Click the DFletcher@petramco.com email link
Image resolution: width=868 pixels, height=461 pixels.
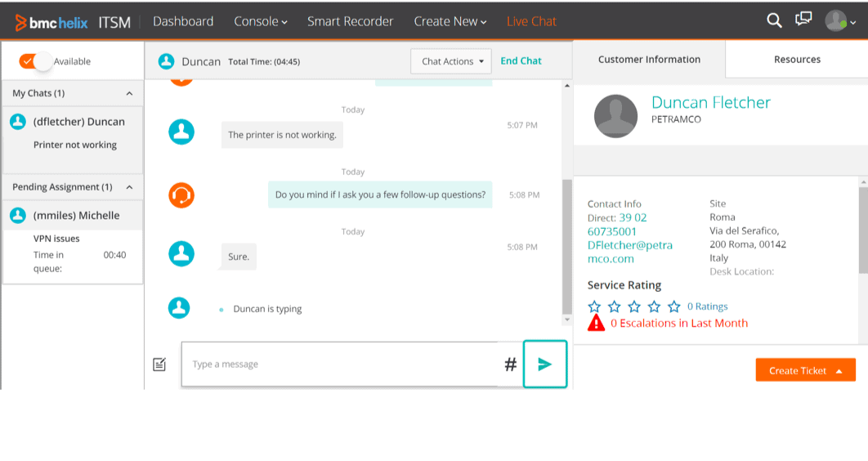pyautogui.click(x=630, y=252)
